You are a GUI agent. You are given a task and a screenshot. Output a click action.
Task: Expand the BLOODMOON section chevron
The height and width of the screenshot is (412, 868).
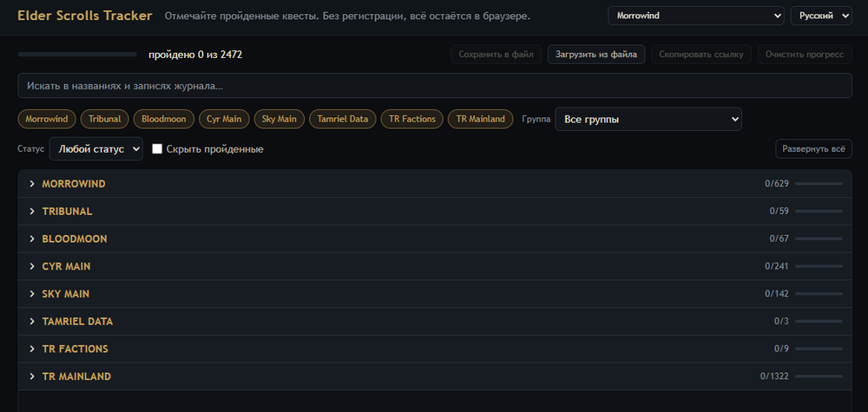pyautogui.click(x=32, y=239)
